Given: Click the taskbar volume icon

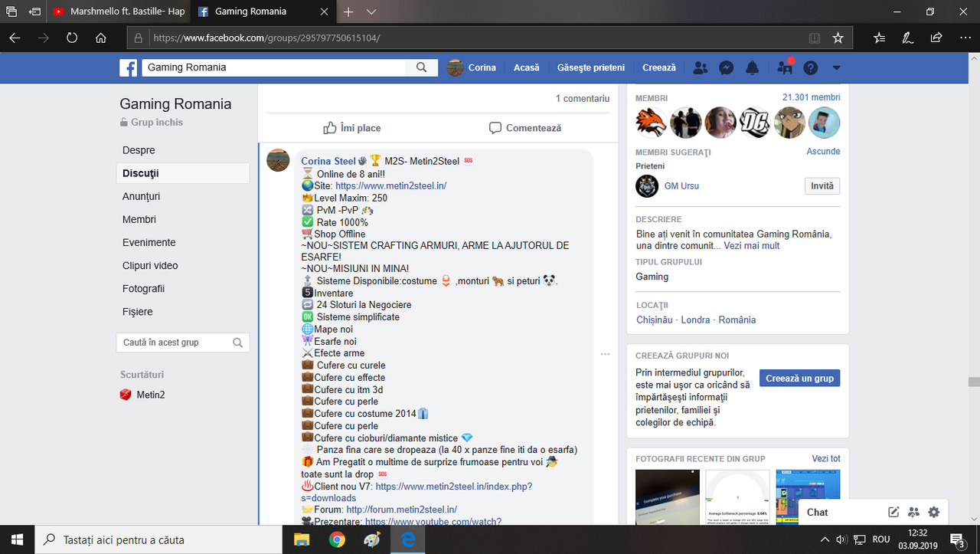Looking at the screenshot, I should (x=841, y=539).
